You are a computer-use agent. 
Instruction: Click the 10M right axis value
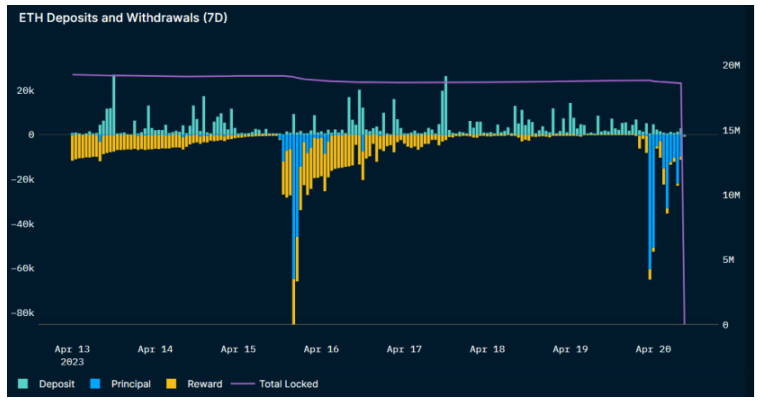coord(731,195)
